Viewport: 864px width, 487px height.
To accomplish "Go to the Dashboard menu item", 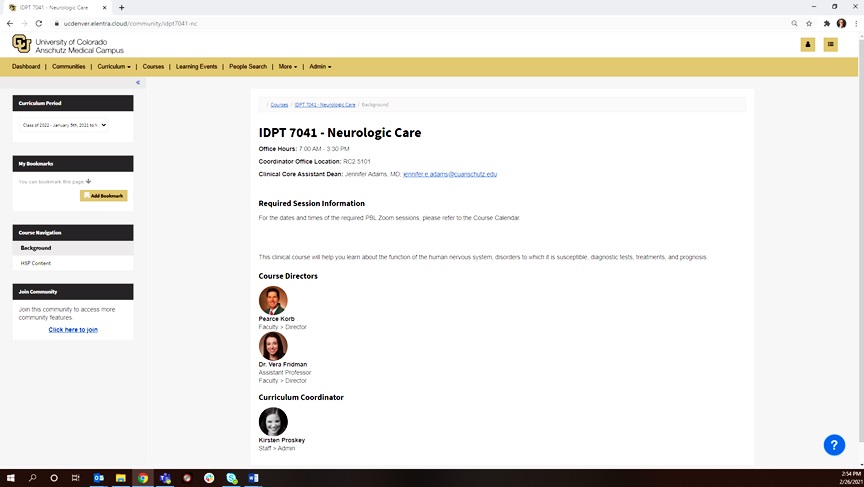I will [26, 67].
